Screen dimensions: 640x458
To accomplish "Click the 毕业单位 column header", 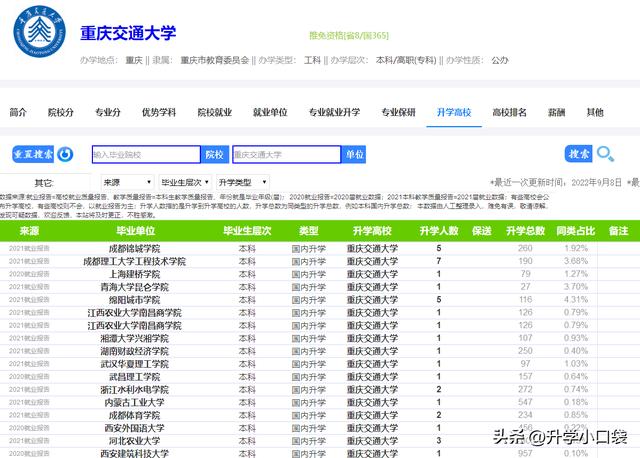I will click(136, 231).
